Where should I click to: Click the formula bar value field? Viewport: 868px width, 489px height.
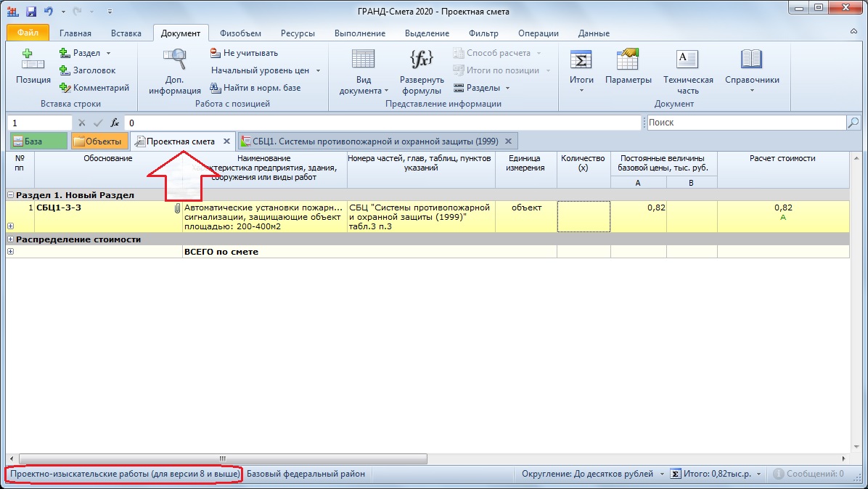coord(382,123)
